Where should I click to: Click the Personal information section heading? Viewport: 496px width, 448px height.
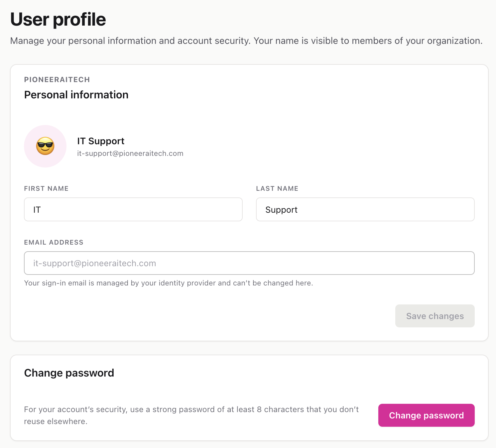coord(76,95)
